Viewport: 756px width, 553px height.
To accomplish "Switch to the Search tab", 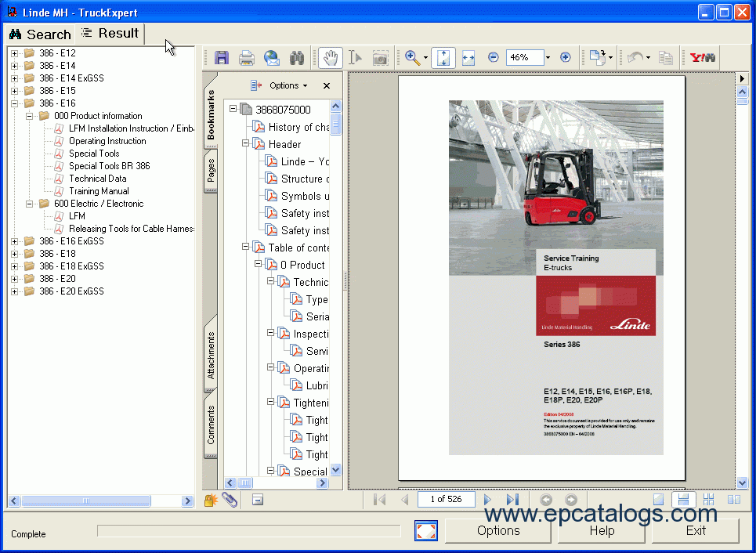I will 40,34.
